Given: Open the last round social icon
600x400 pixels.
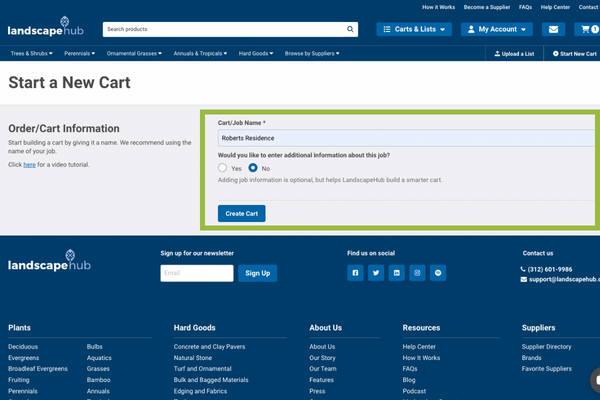Looking at the screenshot, I should click(x=438, y=273).
